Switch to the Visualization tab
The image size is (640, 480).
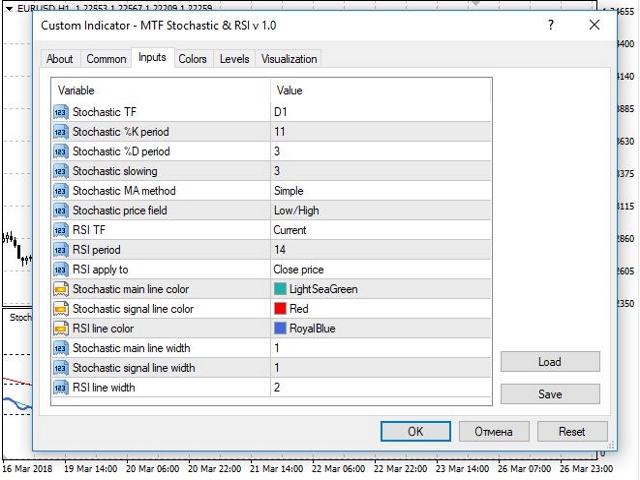(289, 59)
